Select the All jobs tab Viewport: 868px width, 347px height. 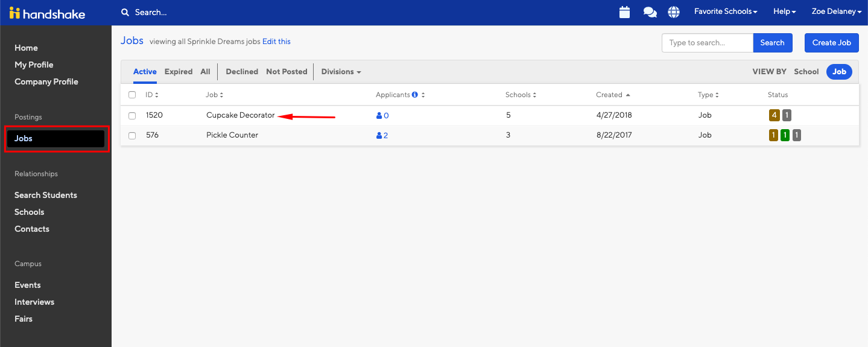coord(206,71)
